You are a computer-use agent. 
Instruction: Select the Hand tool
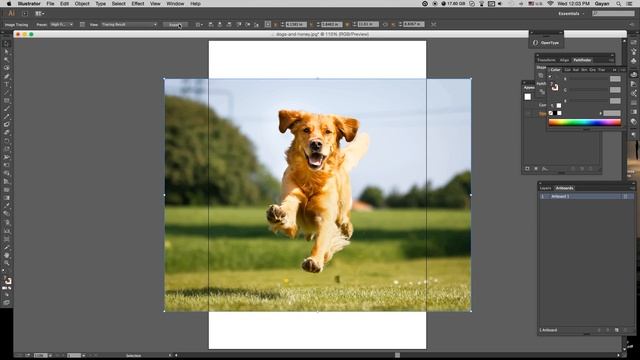(x=7, y=256)
